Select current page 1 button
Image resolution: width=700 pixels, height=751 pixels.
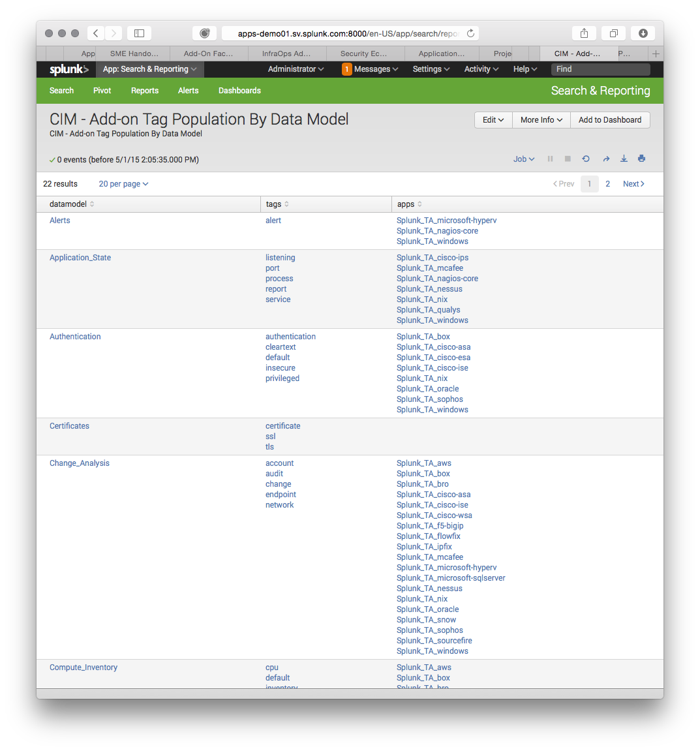point(589,184)
